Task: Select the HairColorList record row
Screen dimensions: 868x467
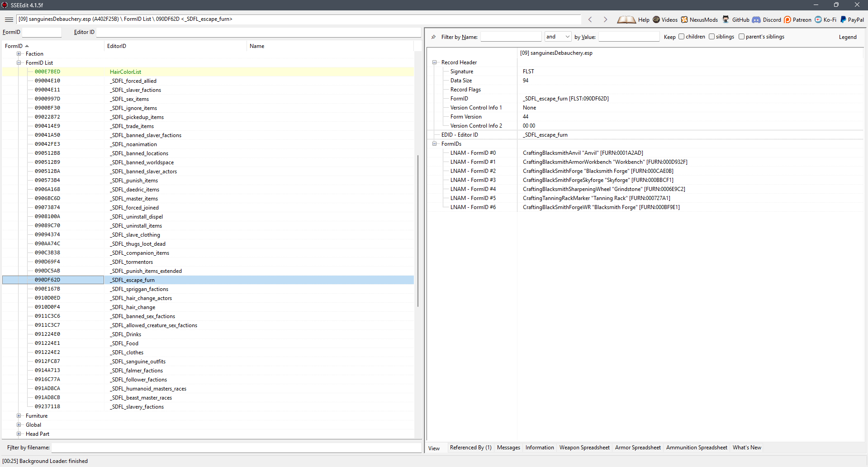Action: pyautogui.click(x=208, y=72)
